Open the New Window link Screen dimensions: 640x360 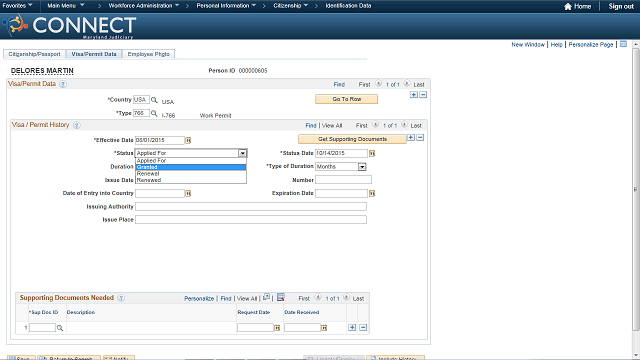[x=528, y=44]
